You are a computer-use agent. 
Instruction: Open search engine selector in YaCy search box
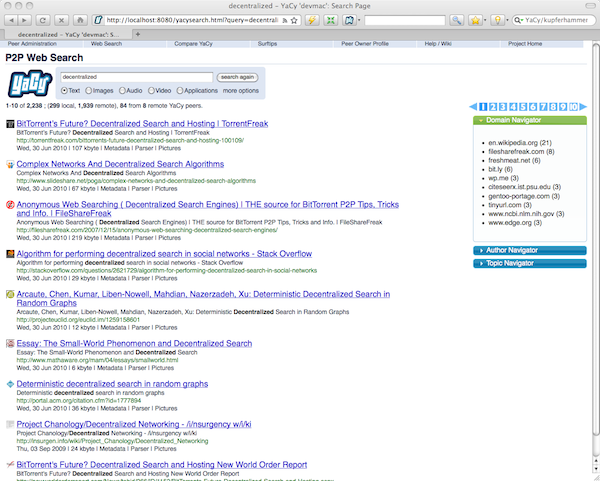pos(518,20)
